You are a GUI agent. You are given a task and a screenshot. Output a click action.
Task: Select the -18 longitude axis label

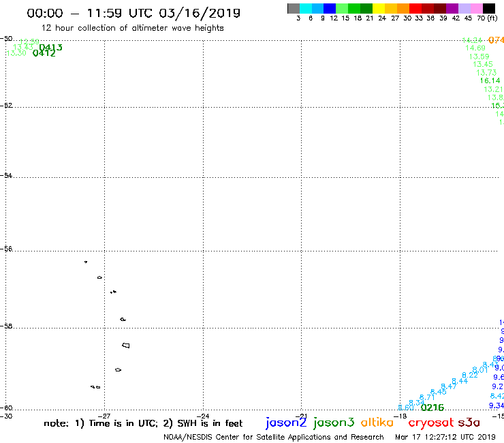400,416
